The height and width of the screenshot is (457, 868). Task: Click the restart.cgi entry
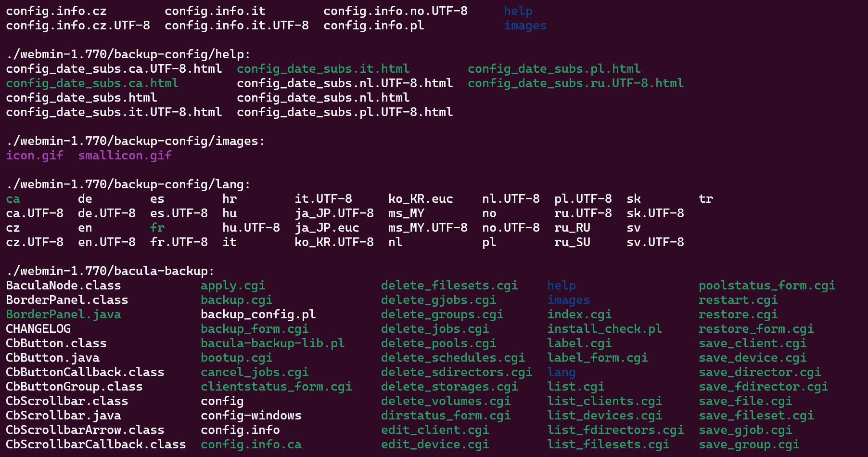(738, 300)
